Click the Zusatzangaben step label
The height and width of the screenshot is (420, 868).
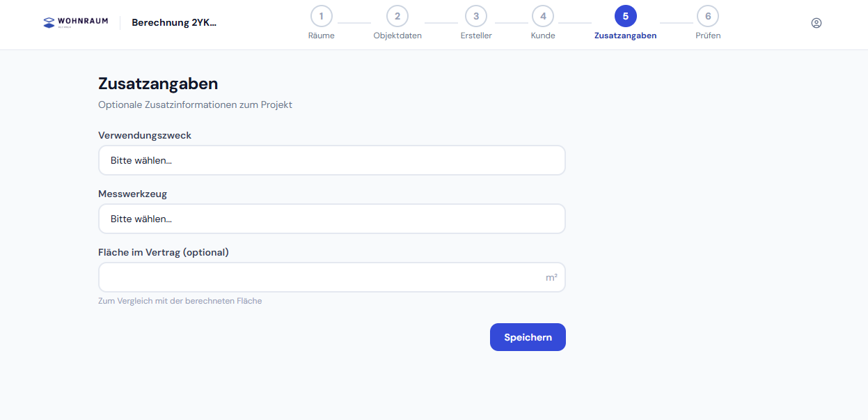(625, 36)
